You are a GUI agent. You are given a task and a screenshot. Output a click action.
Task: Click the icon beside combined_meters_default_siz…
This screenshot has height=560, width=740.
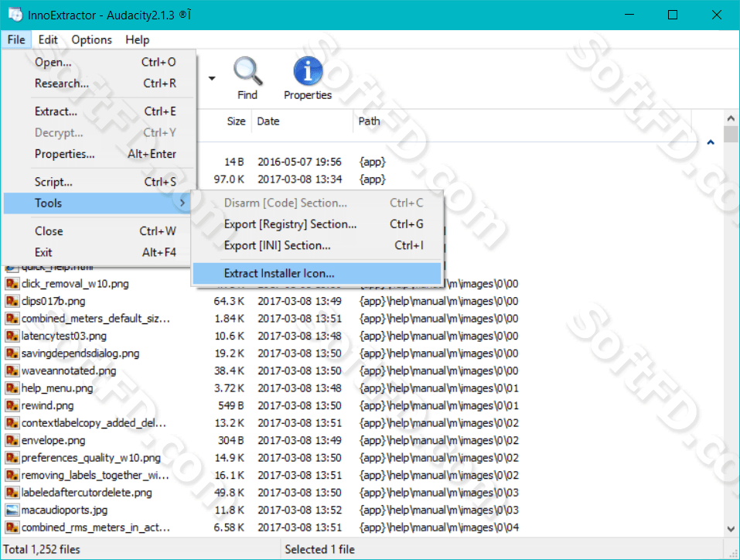[12, 319]
